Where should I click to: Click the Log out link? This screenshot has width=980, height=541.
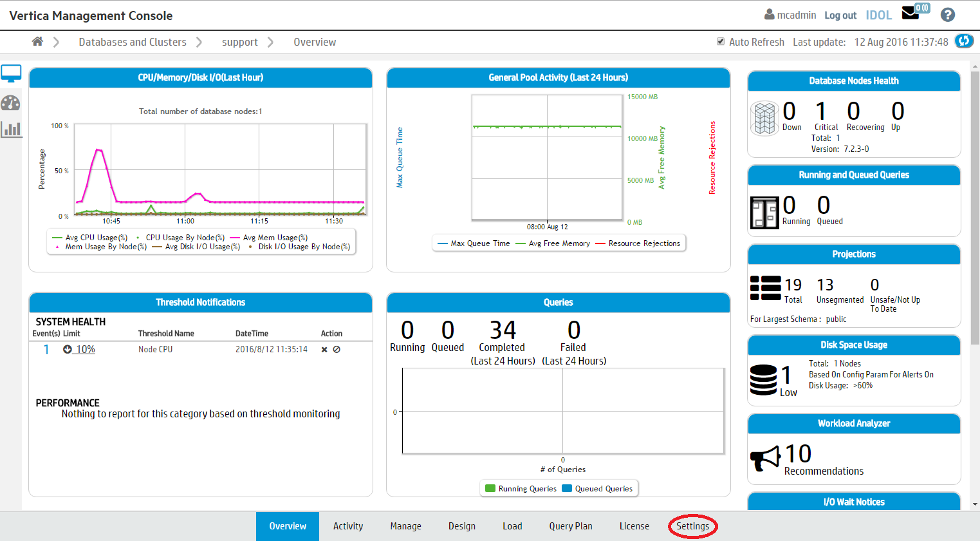840,15
